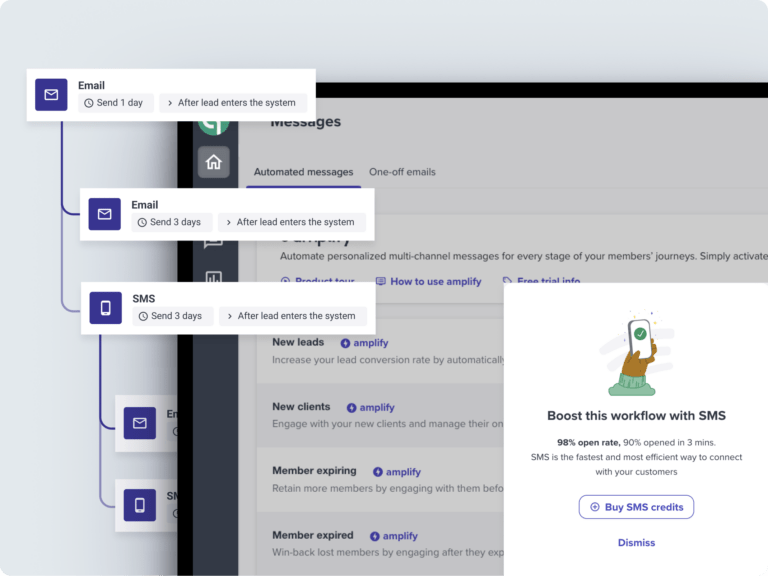Open the analytics chart icon in sidebar
This screenshot has height=576, width=768.
[x=213, y=279]
